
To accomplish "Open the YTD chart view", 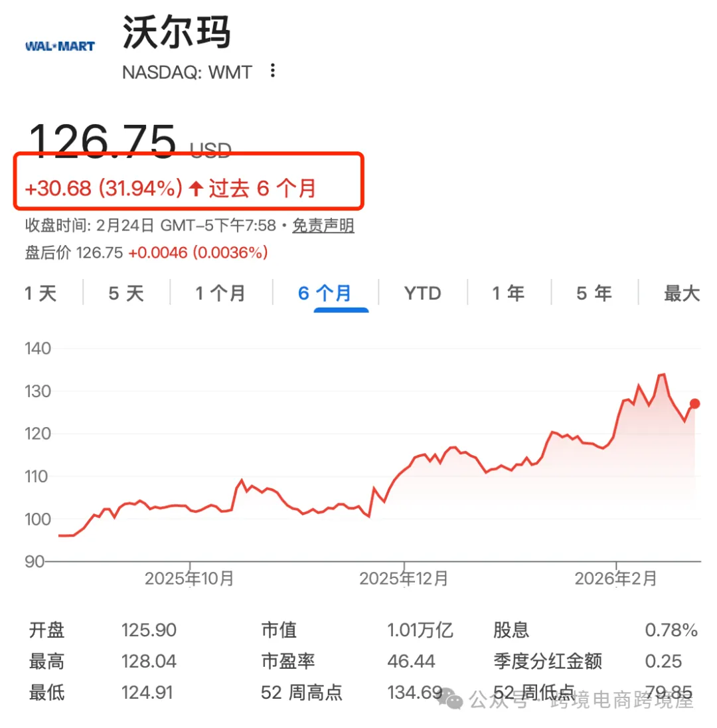I will coord(422,292).
